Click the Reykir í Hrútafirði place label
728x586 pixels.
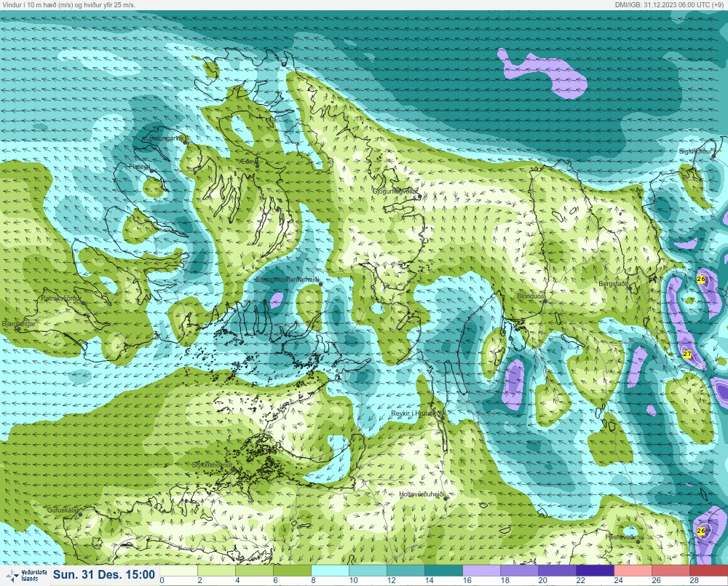click(418, 413)
